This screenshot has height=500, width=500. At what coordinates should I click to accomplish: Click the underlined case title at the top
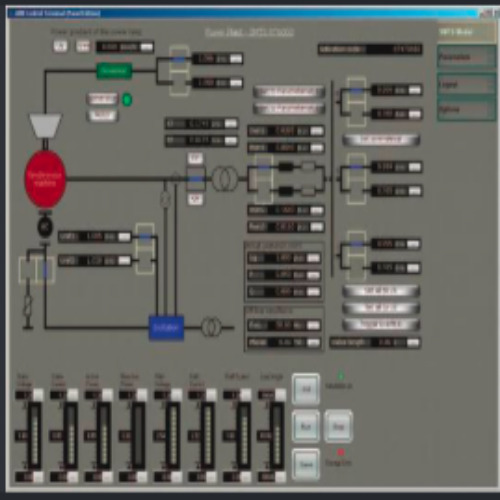point(249,32)
